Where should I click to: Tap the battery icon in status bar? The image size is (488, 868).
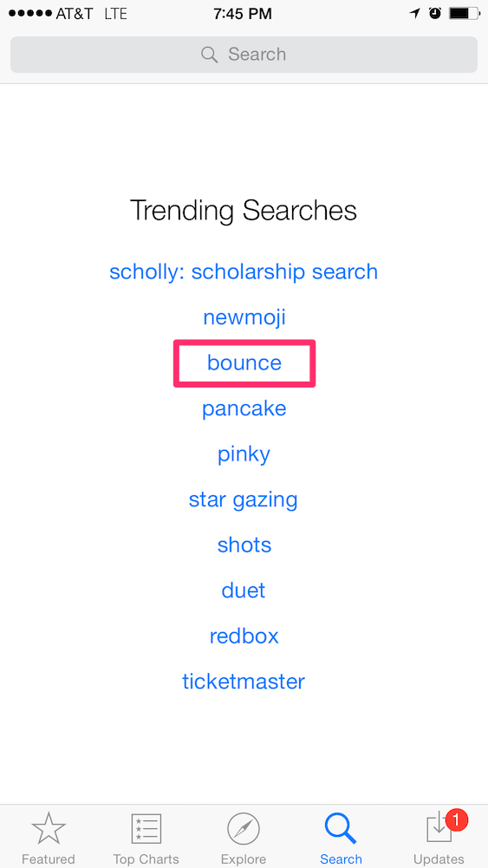[464, 14]
